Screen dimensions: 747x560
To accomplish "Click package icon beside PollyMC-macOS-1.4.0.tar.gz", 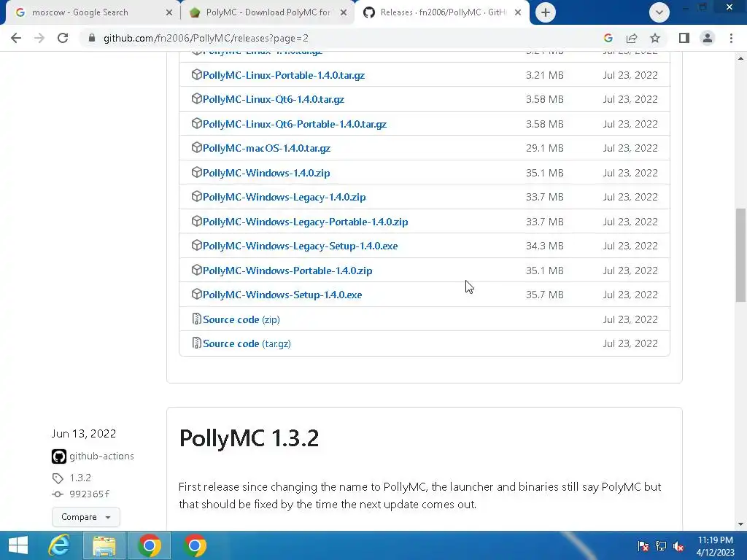I will click(196, 147).
